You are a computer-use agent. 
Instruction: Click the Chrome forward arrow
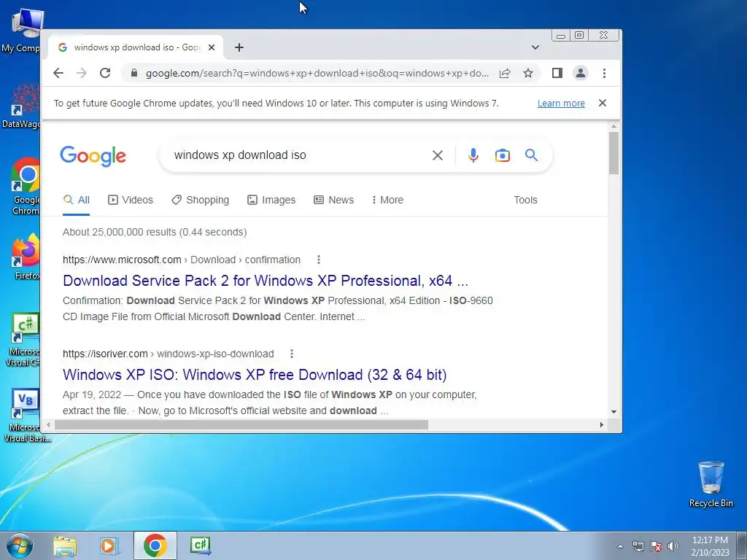tap(82, 73)
